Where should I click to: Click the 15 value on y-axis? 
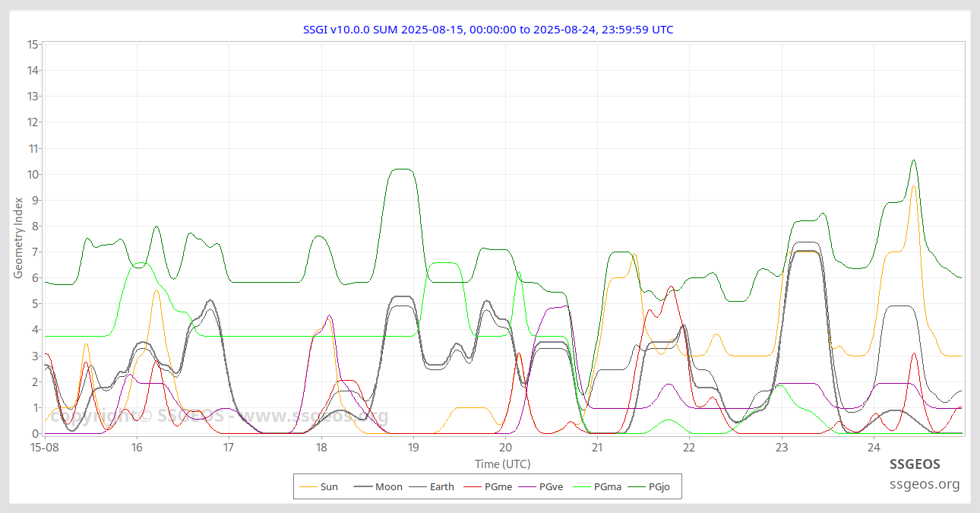(x=32, y=44)
